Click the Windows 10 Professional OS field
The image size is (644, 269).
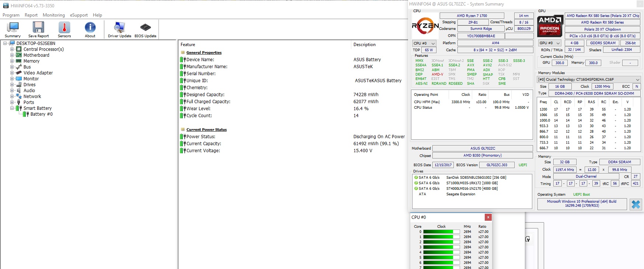tap(582, 204)
